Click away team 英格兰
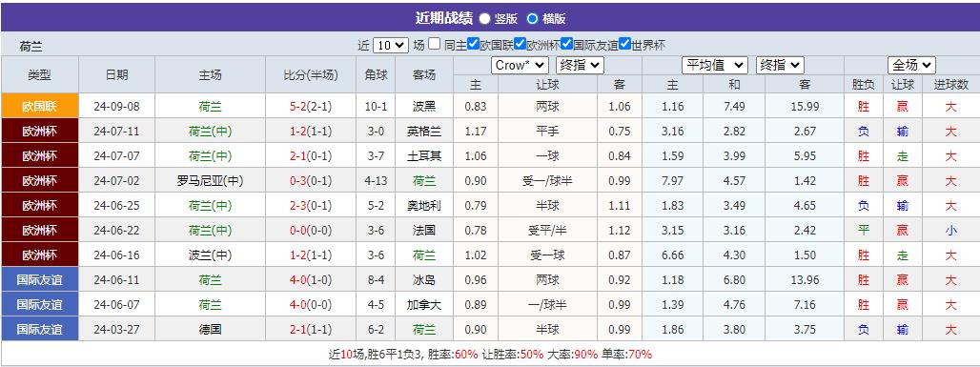Image resolution: width=980 pixels, height=367 pixels. coord(424,132)
